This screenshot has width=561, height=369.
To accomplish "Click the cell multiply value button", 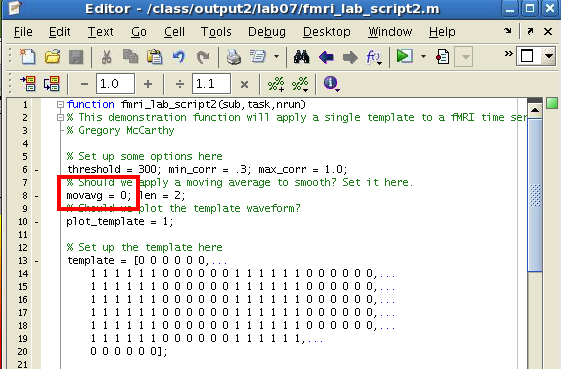I will coord(244,84).
